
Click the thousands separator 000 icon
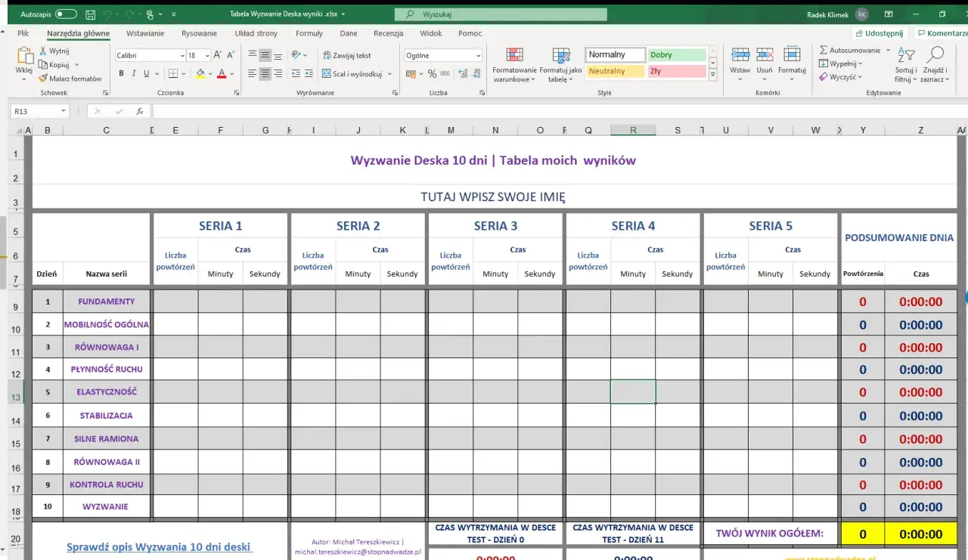445,73
